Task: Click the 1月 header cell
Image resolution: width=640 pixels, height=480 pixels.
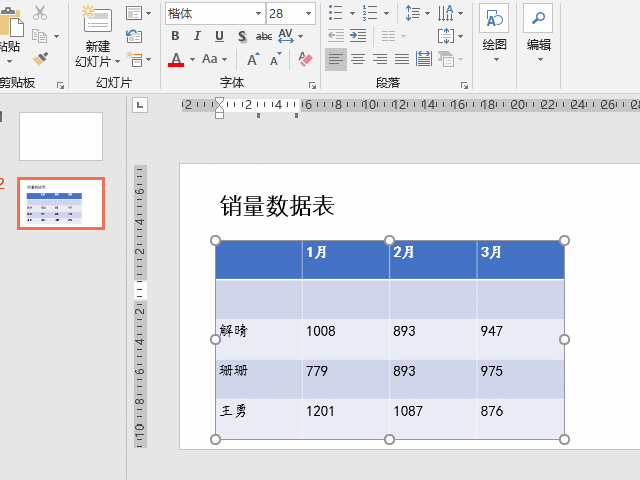Action: (346, 260)
